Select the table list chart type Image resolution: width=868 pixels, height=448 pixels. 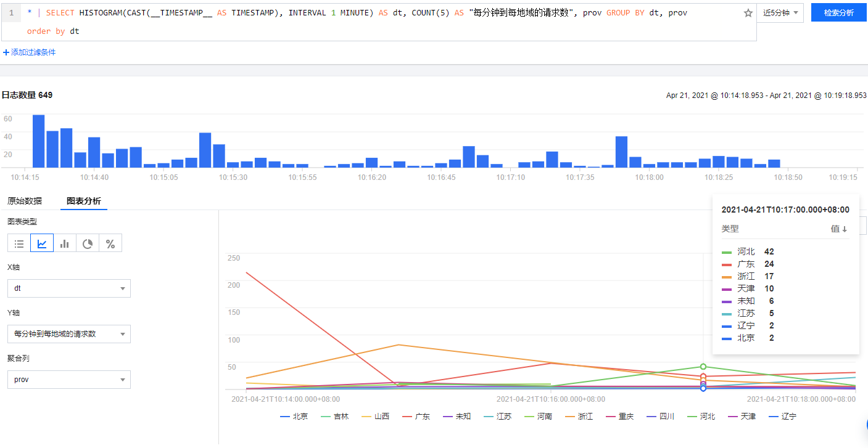[x=19, y=243]
